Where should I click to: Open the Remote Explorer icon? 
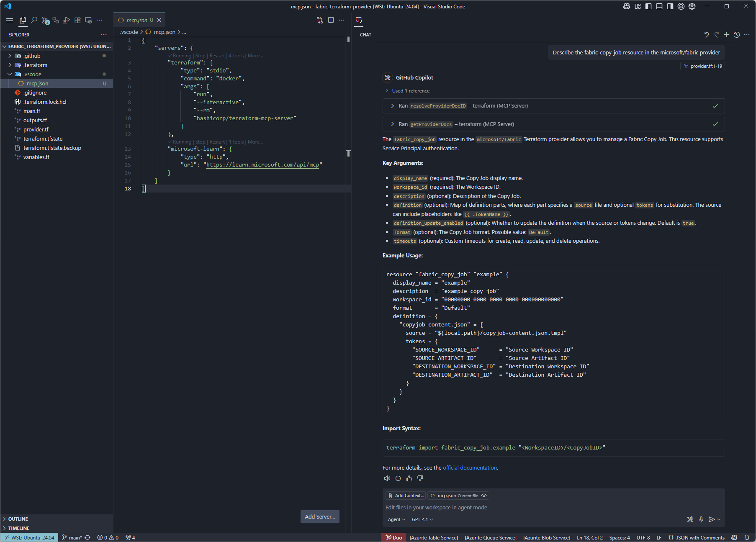[x=88, y=20]
